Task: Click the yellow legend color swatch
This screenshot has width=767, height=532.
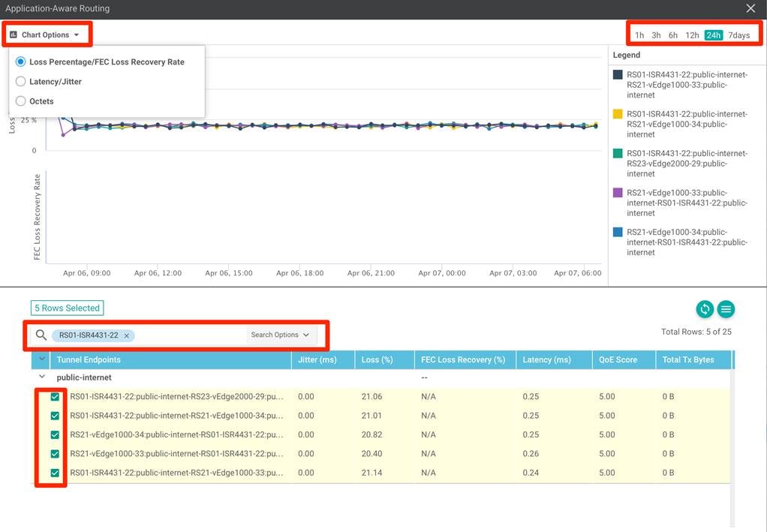Action: [x=618, y=114]
